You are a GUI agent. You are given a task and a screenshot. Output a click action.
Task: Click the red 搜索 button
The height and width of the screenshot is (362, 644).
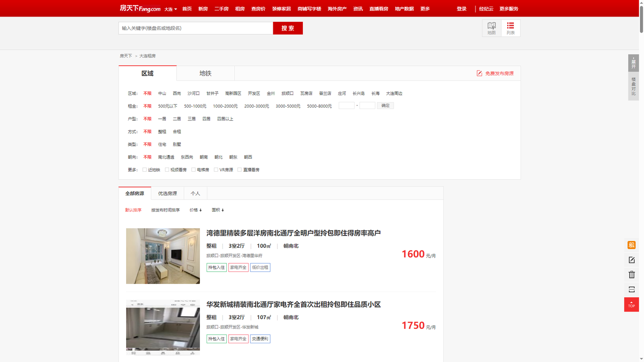[x=288, y=28]
